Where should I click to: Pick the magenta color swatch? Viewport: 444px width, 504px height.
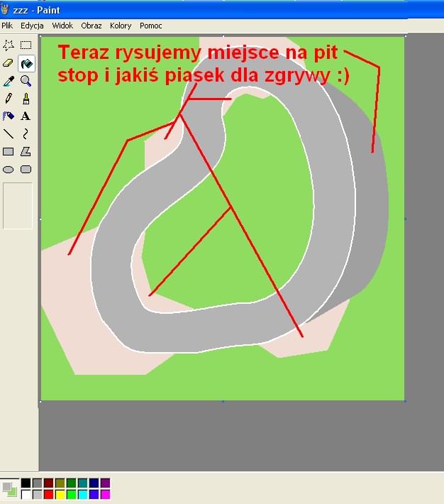coord(105,494)
